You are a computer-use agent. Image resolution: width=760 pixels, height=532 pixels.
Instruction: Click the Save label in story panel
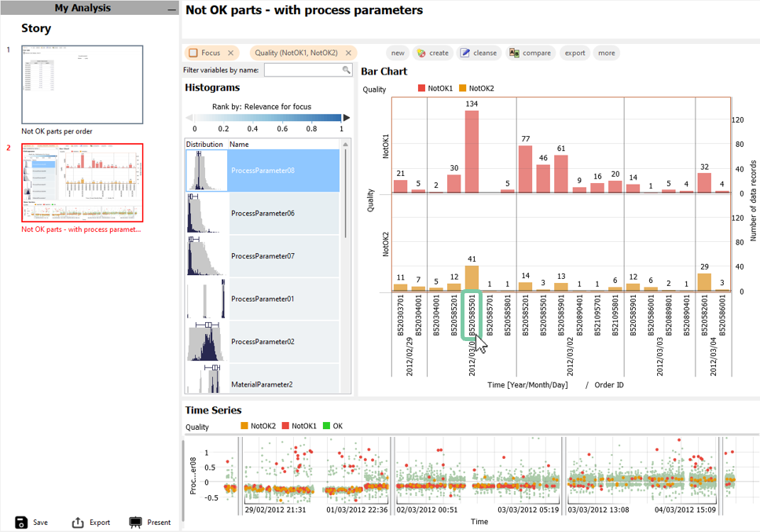coord(40,523)
